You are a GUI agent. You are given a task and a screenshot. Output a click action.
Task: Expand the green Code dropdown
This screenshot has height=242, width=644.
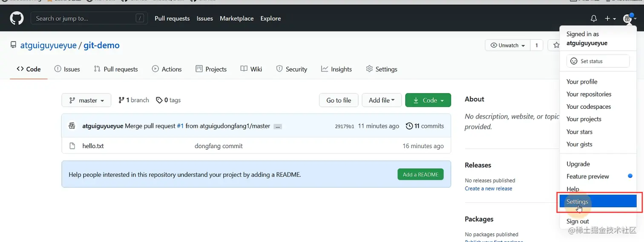[428, 100]
